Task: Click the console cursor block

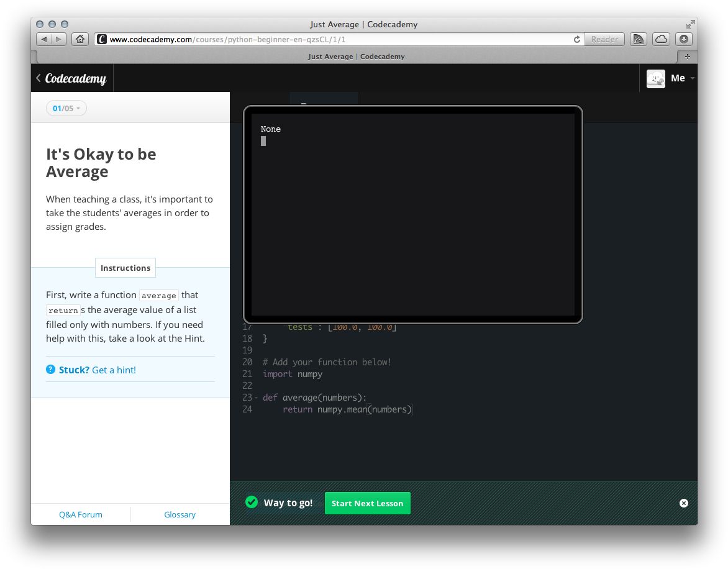Action: coord(263,141)
